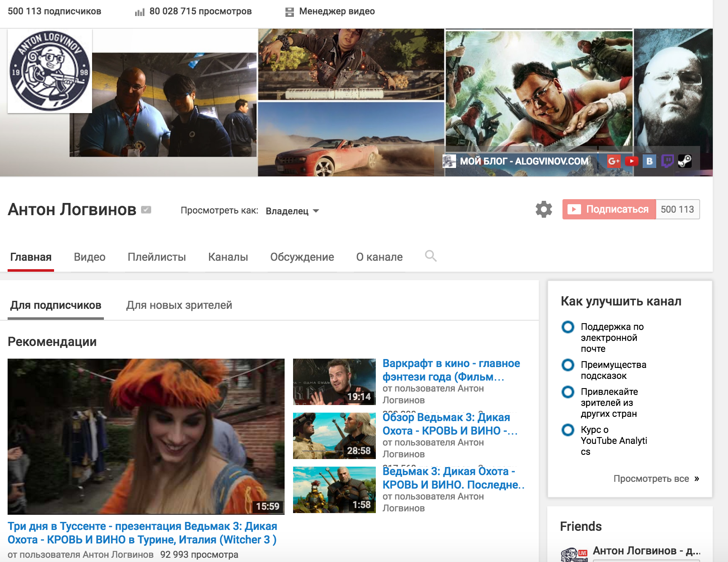Open the VK icon in banner links
728x562 pixels.
[x=649, y=161]
